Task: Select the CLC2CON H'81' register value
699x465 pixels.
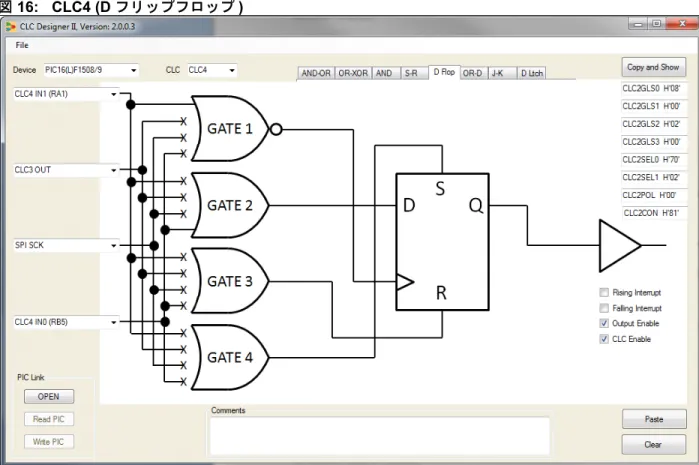Action: (x=653, y=213)
